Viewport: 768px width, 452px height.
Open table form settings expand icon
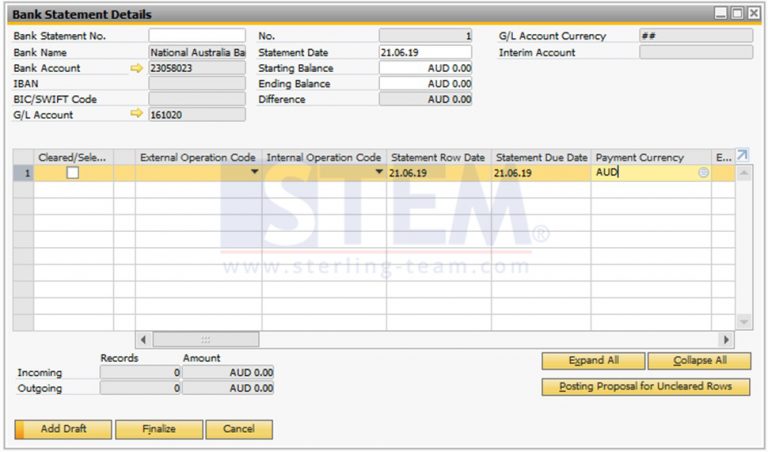pyautogui.click(x=743, y=155)
